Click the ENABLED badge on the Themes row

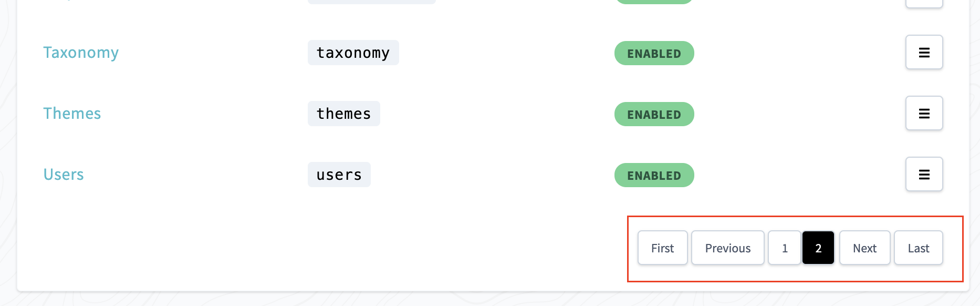point(654,114)
